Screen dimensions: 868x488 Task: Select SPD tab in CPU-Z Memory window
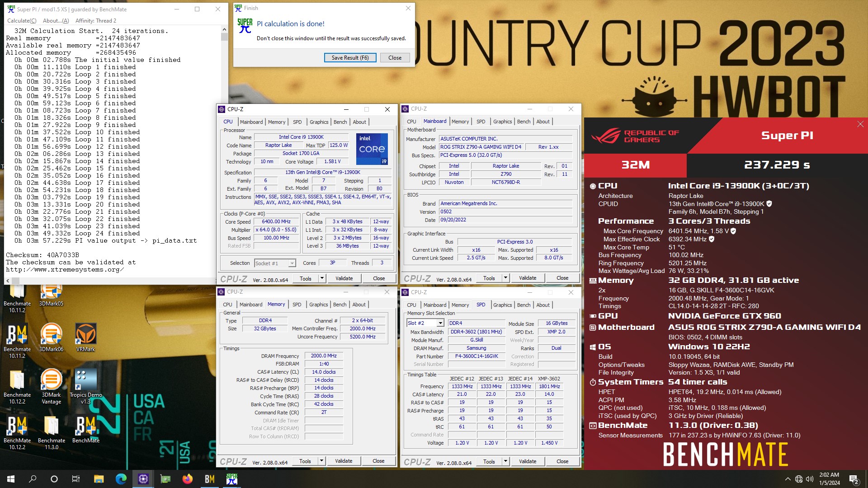click(297, 305)
